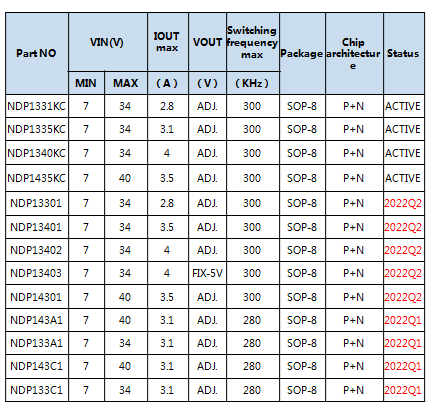Select the NDP13403 part number

coord(37,273)
